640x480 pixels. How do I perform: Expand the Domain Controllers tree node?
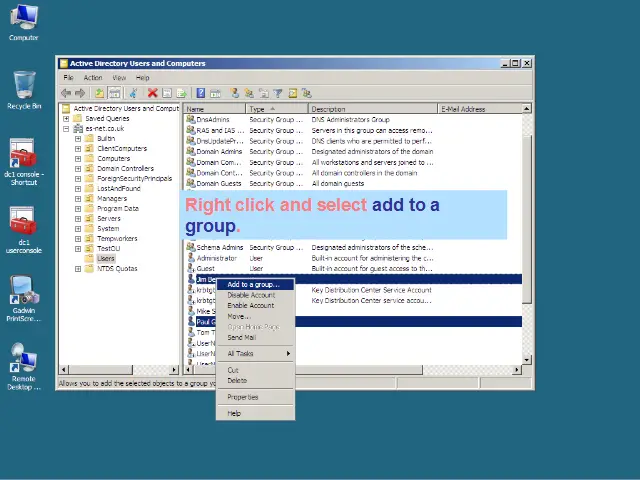(78, 168)
